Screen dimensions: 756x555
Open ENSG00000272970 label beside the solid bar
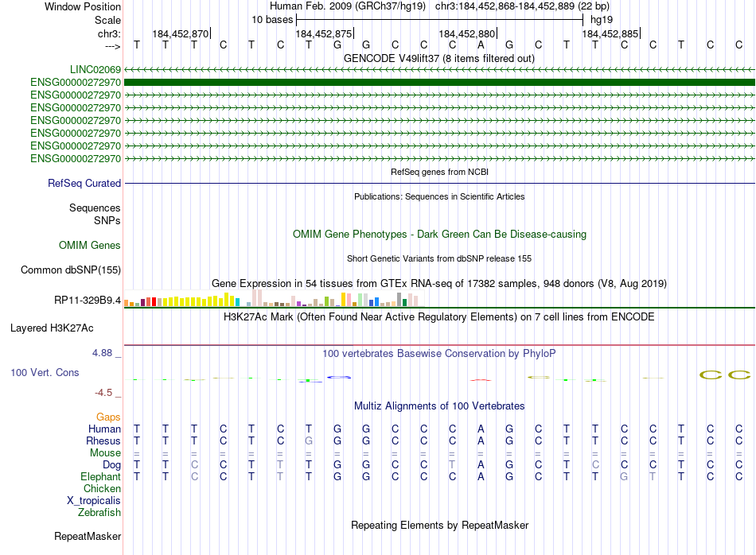point(76,83)
